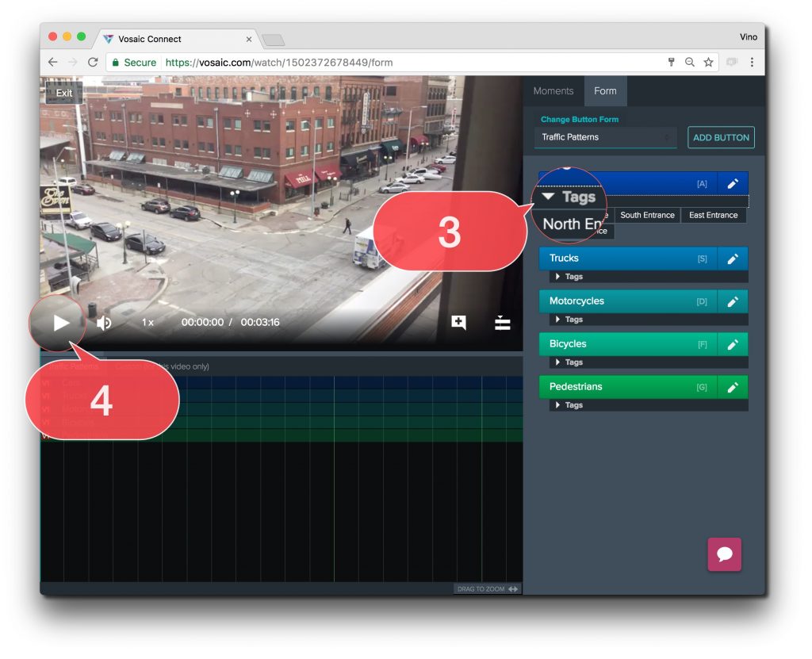Open the chat support bubble
Screen dimensions: 812x659
[724, 554]
